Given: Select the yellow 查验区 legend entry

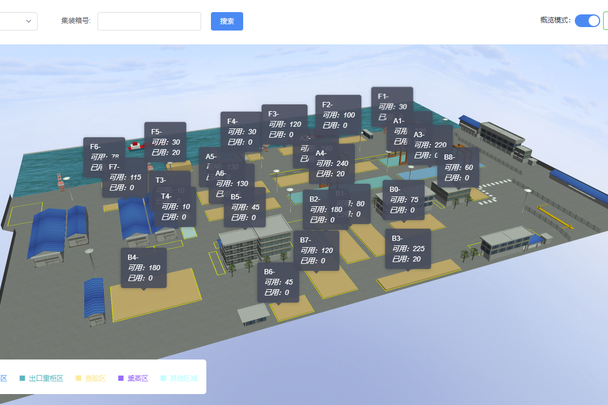Looking at the screenshot, I should click(90, 379).
